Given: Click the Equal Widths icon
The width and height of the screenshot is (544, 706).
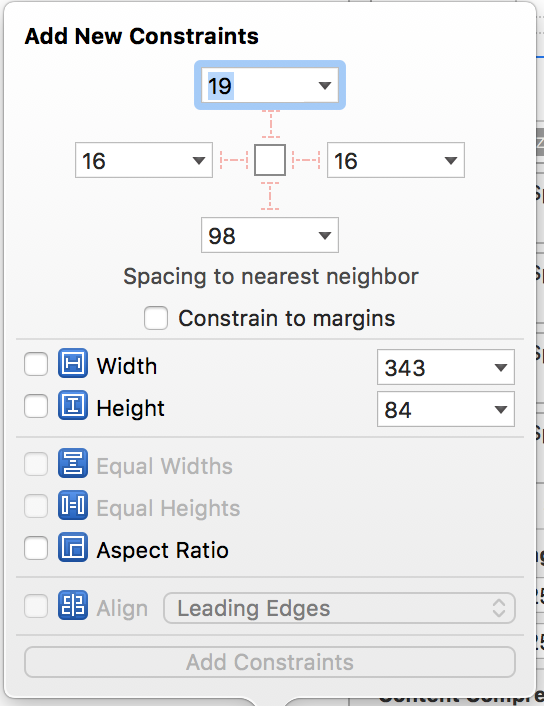Looking at the screenshot, I should coord(73,463).
